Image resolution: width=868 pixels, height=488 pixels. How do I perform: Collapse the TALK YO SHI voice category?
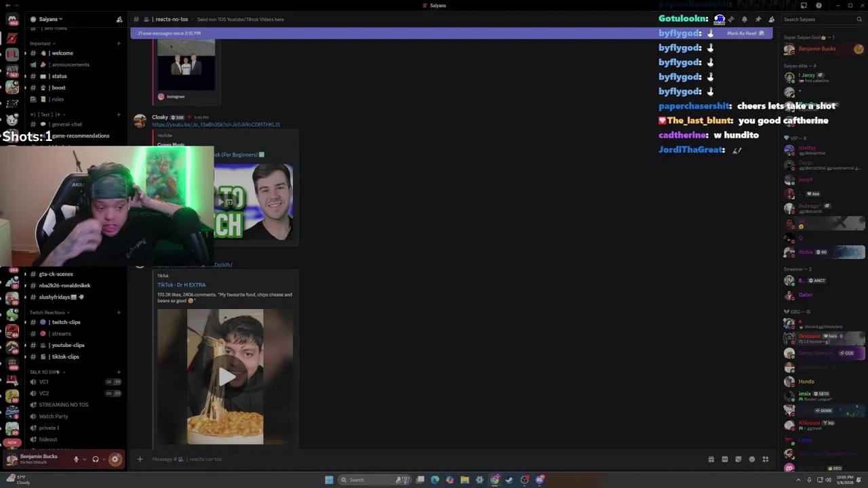tap(46, 372)
